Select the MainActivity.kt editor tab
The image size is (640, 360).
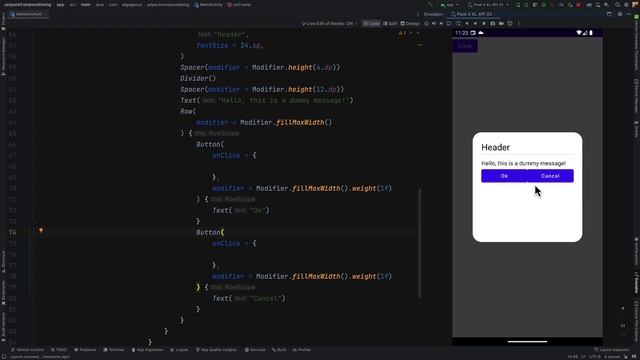28,14
